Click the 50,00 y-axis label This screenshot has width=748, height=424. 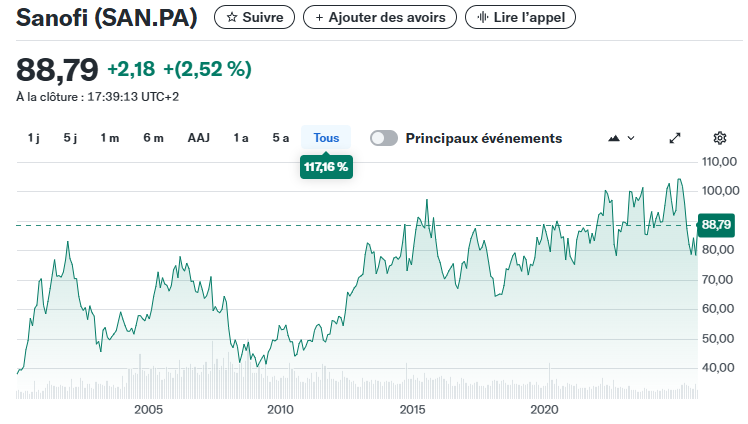[718, 339]
